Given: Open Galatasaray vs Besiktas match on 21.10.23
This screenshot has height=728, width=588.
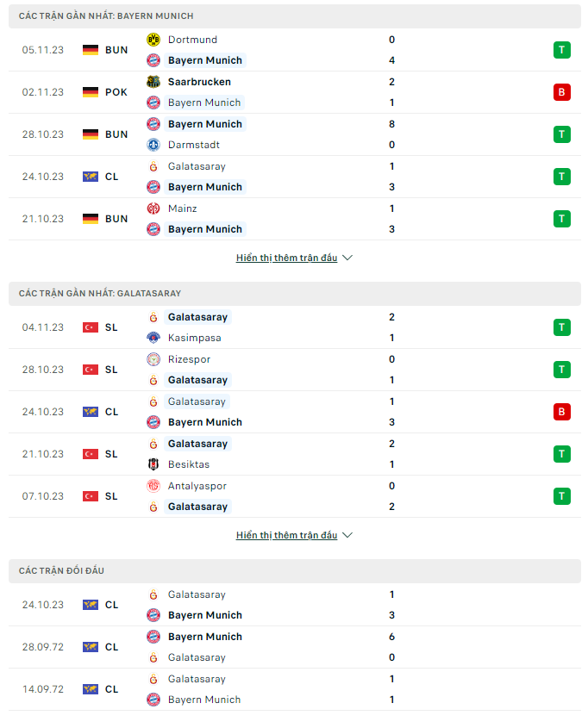Looking at the screenshot, I should click(295, 454).
